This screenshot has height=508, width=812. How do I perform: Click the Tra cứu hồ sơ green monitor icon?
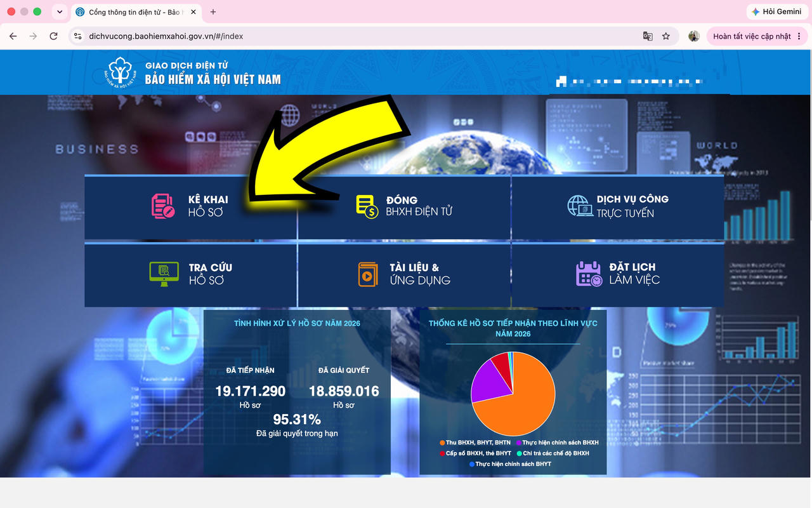tap(164, 274)
